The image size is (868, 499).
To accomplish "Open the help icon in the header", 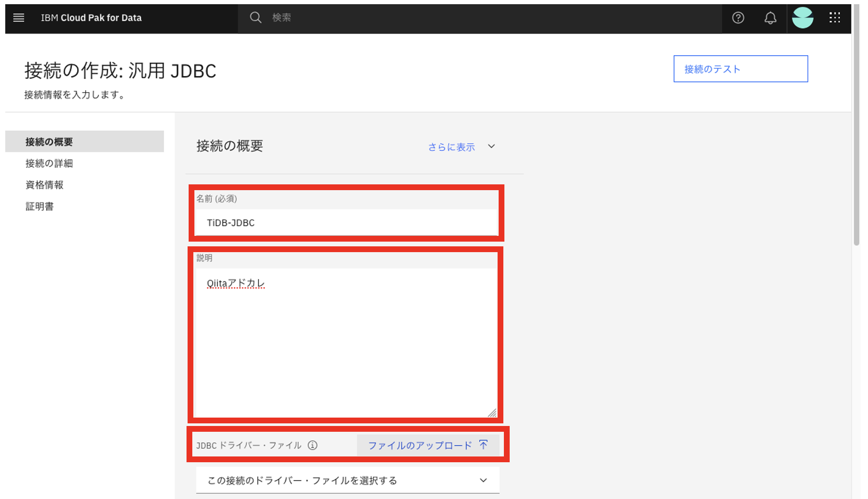I will point(738,17).
